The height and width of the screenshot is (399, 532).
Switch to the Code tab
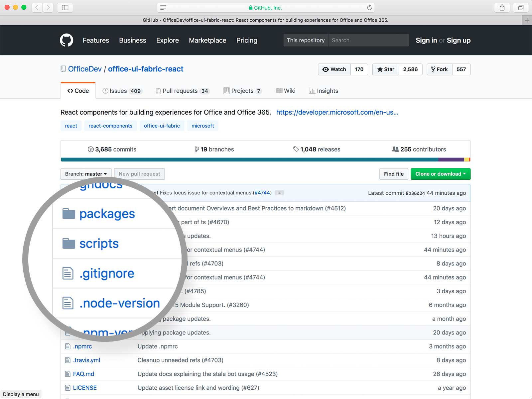pyautogui.click(x=78, y=91)
